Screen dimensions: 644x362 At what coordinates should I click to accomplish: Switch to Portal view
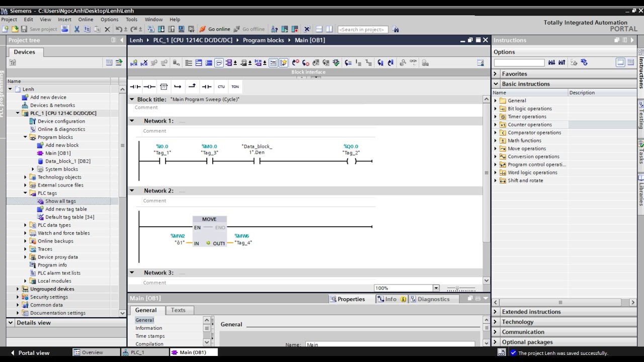pos(30,352)
